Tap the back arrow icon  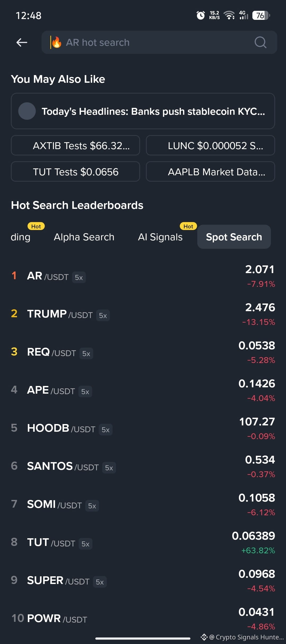click(22, 42)
